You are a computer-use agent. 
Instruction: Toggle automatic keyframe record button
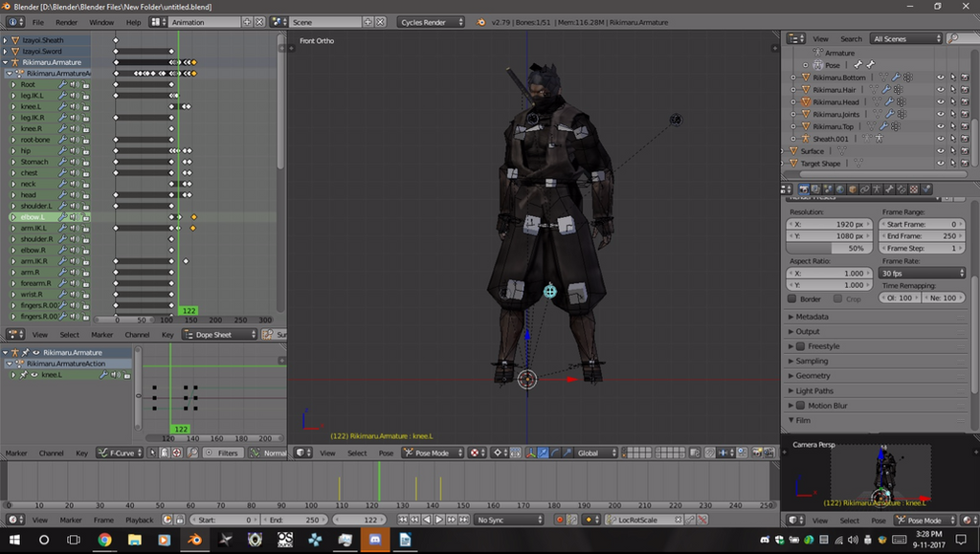[559, 520]
